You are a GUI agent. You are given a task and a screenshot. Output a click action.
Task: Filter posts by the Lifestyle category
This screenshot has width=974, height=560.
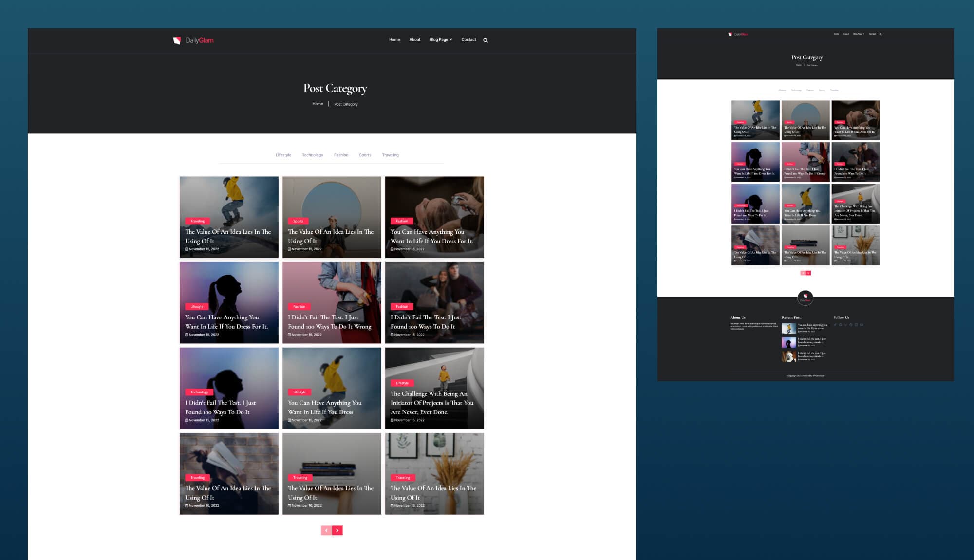pos(283,155)
